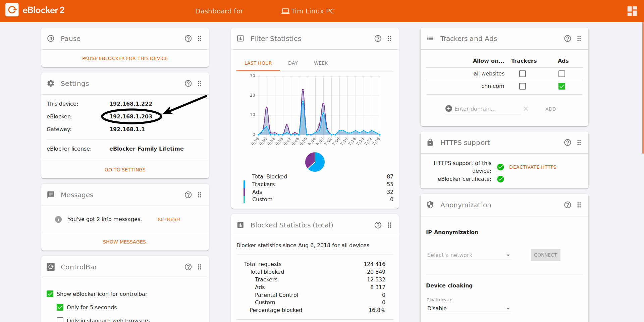Click the info icon in Messages
644x322 pixels.
pos(58,219)
